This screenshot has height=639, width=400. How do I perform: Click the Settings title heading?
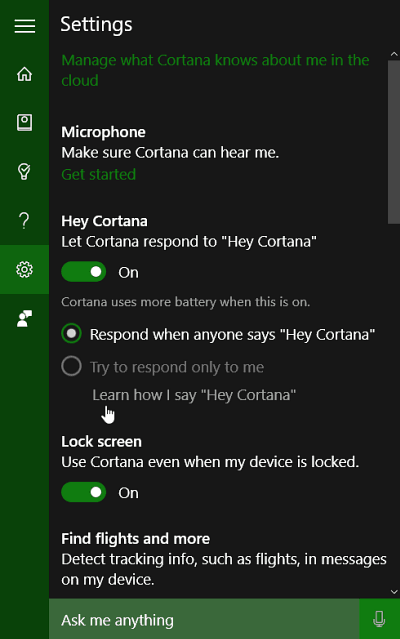pyautogui.click(x=97, y=24)
